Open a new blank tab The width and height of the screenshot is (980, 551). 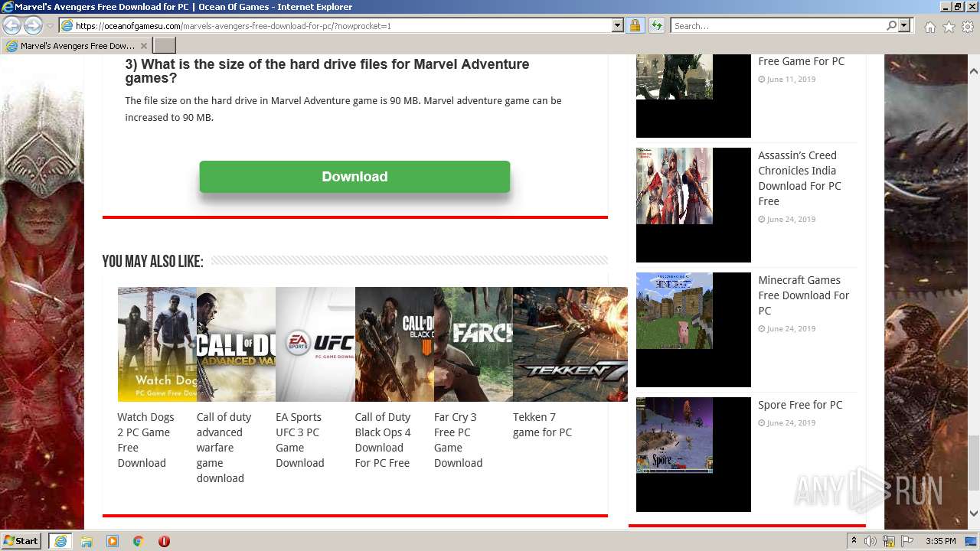pyautogui.click(x=165, y=46)
